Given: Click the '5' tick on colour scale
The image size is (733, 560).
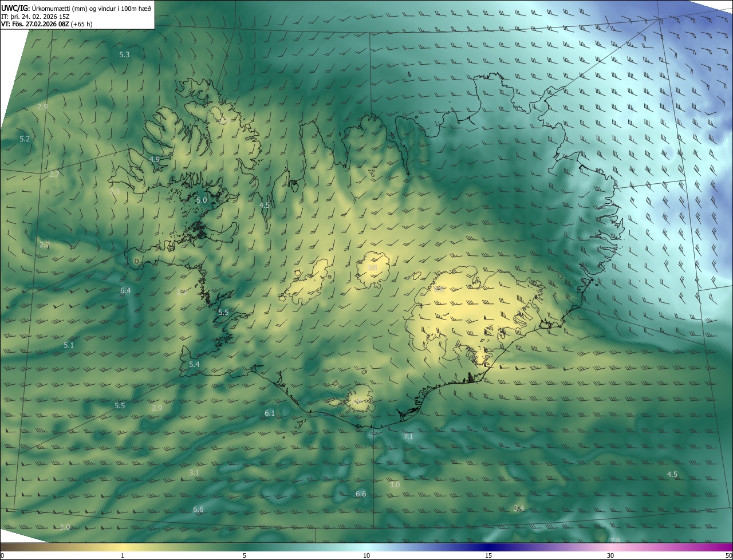Looking at the screenshot, I should point(245,555).
